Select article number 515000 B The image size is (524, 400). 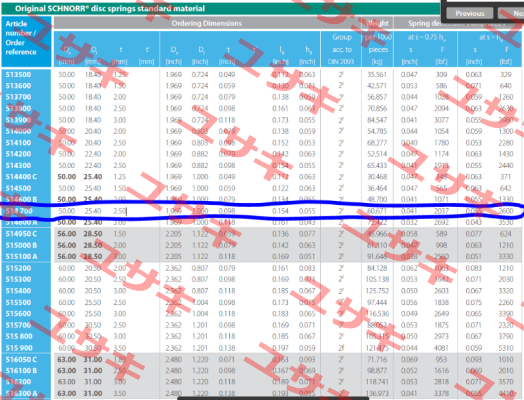point(21,245)
